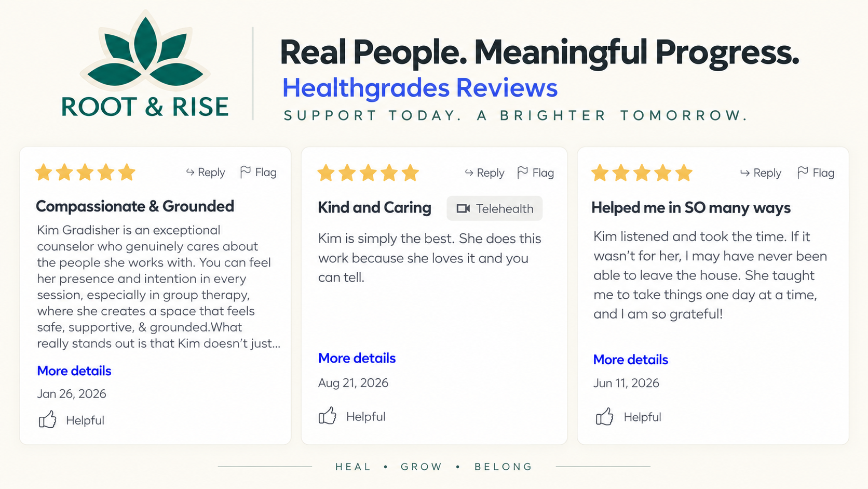868x489 pixels.
Task: Expand More details on Jun 11 review
Action: 631,360
